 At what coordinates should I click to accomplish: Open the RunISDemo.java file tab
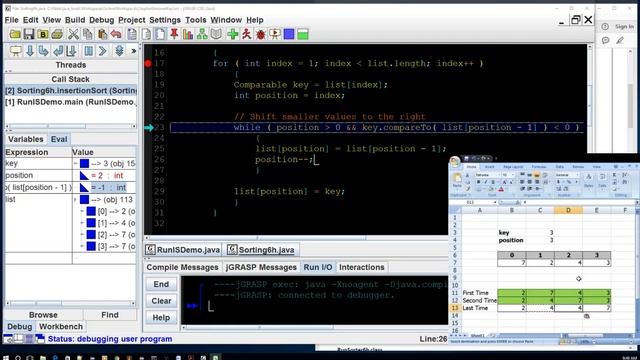(x=183, y=250)
